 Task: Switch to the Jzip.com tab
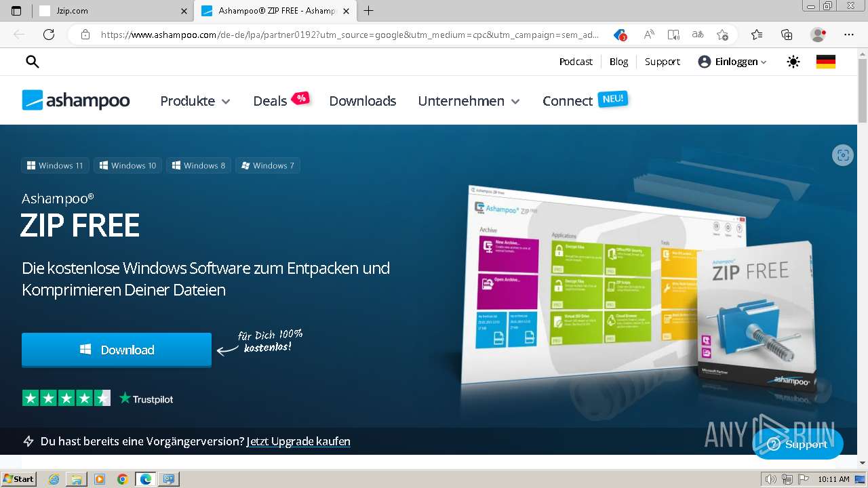click(x=112, y=11)
